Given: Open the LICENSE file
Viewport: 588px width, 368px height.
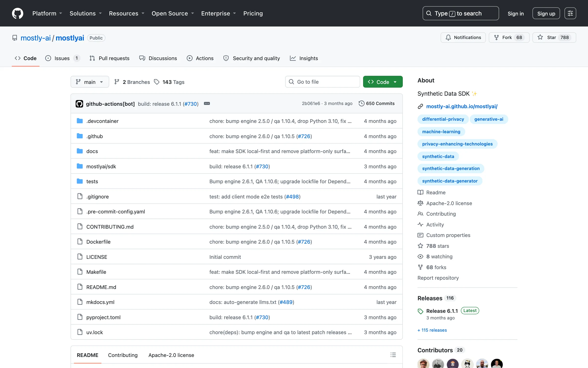Looking at the screenshot, I should click(97, 257).
